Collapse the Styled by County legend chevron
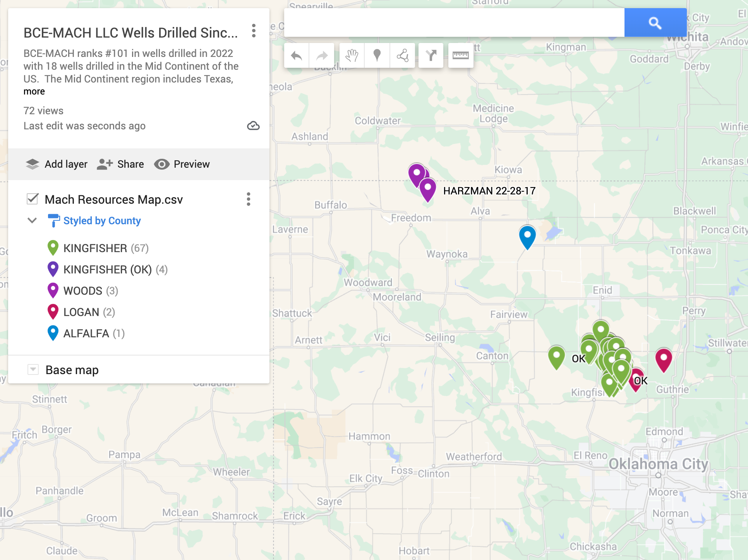Viewport: 748px width, 560px height. click(32, 220)
